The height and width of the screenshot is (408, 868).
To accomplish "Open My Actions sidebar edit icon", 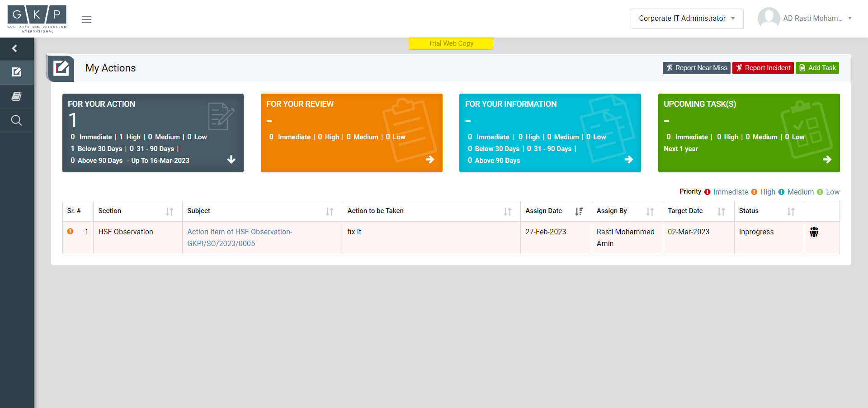I will (17, 72).
